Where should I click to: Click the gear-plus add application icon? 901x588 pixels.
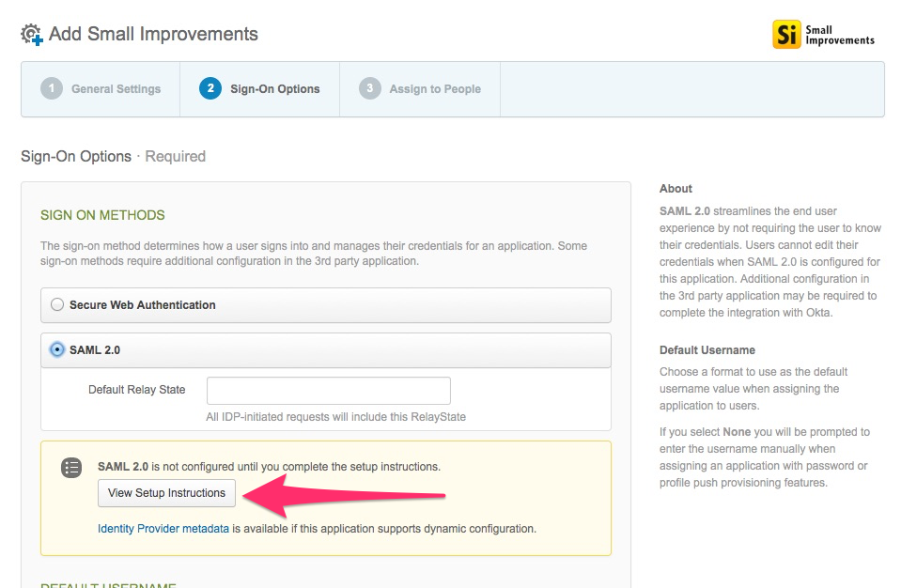point(32,35)
